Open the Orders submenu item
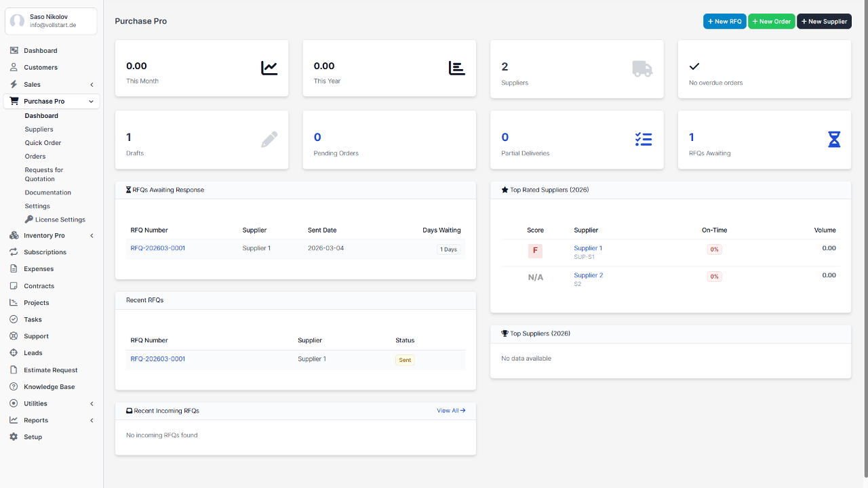Image resolution: width=868 pixels, height=488 pixels. [35, 157]
